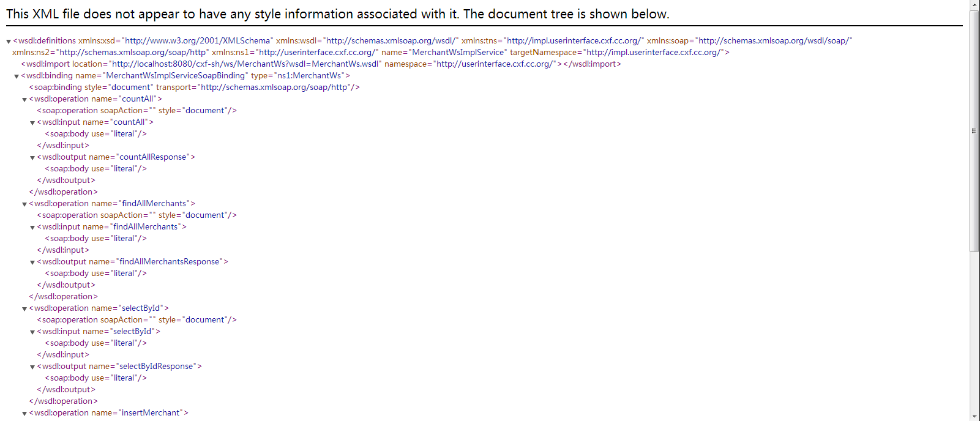This screenshot has height=421, width=980.
Task: Click the wsdl:operation name="insertMerchant" tag text
Action: click(x=108, y=412)
